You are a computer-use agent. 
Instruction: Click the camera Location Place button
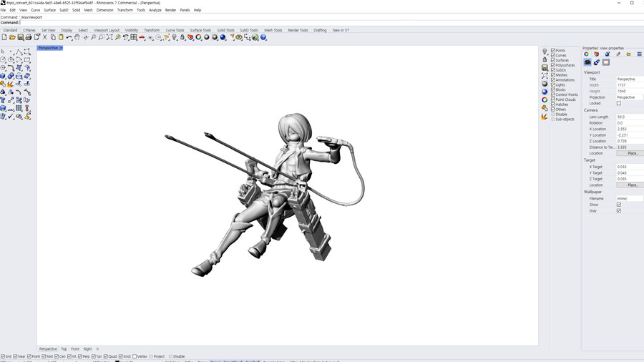[630, 153]
